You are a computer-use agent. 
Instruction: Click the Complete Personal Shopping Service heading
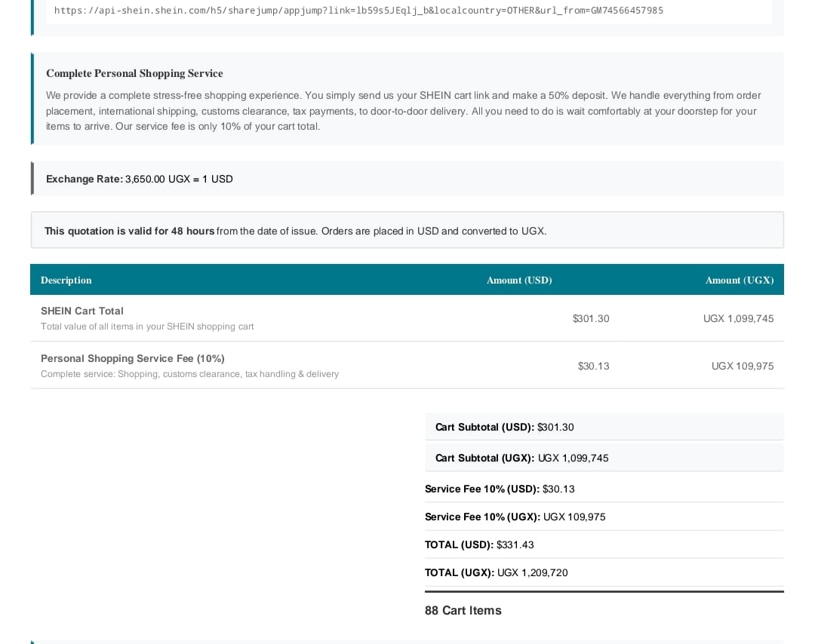click(134, 73)
